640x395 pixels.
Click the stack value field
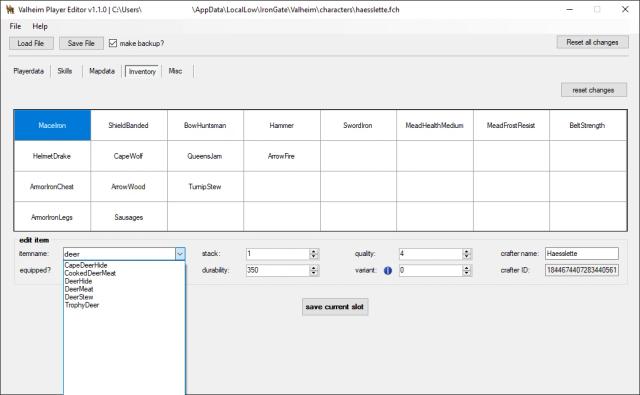278,254
